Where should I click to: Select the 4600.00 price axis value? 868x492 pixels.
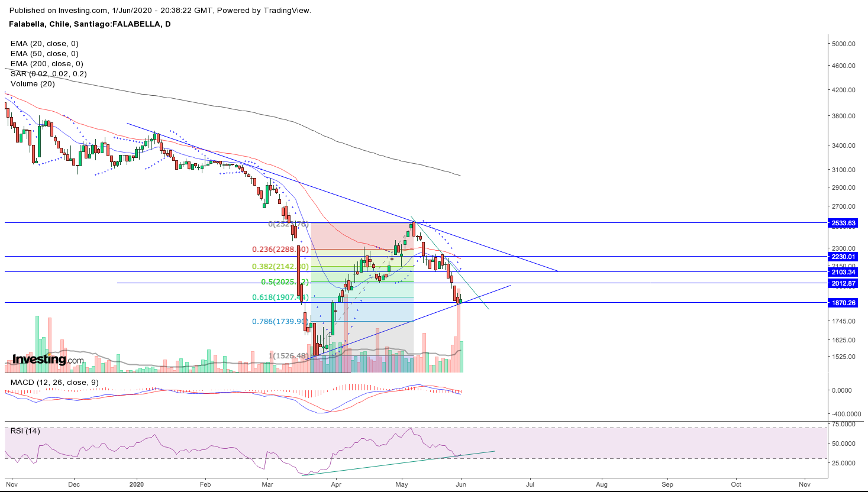[844, 66]
